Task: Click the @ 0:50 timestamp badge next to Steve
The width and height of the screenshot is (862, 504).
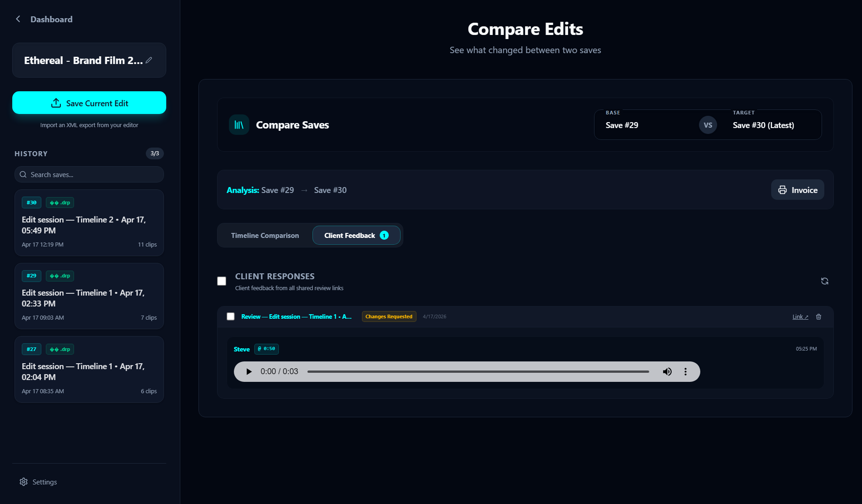Action: 266,349
